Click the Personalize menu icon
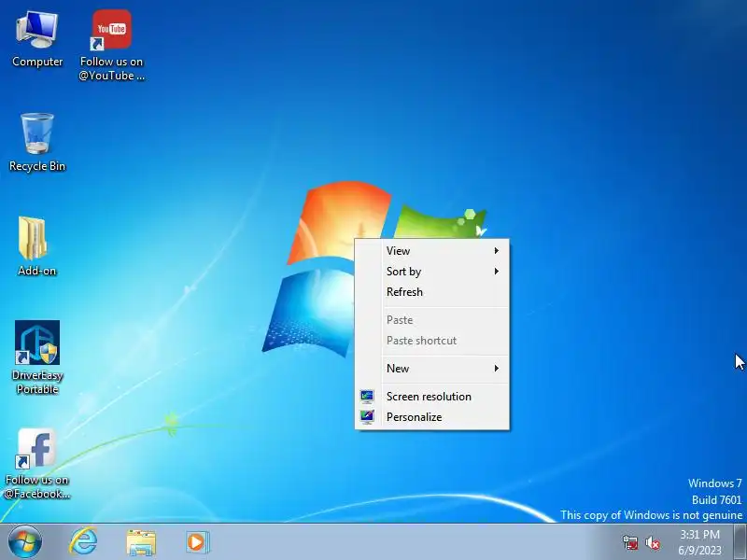 coord(367,416)
